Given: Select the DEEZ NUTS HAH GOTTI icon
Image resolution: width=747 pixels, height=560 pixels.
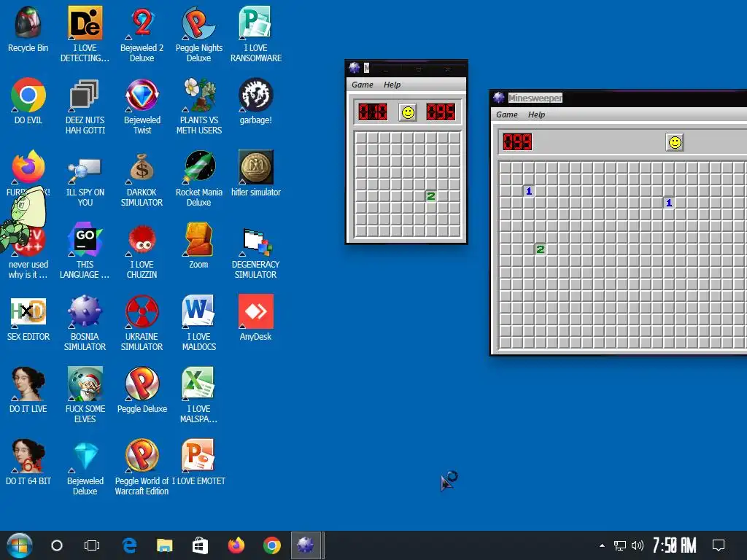Looking at the screenshot, I should point(85,95).
